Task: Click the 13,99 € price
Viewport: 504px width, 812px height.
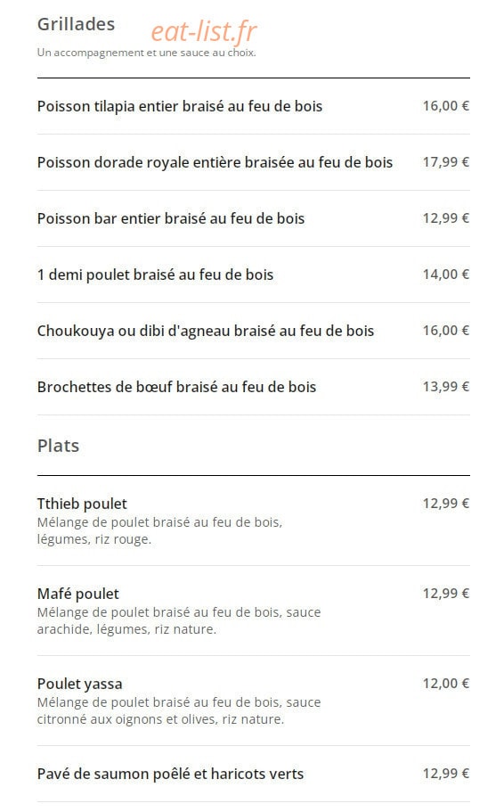Action: (x=446, y=387)
